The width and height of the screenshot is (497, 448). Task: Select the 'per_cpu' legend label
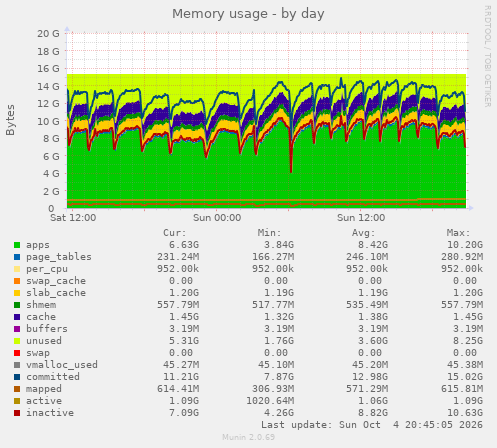(47, 269)
